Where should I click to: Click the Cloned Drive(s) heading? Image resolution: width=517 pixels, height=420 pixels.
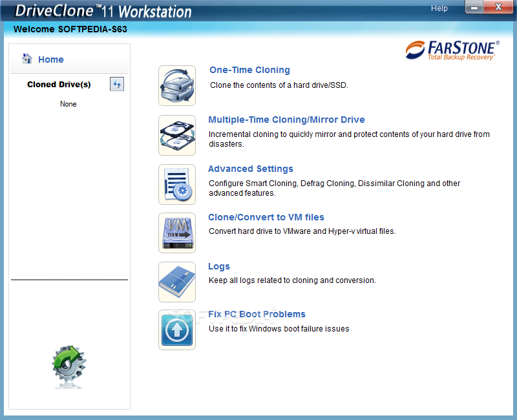59,85
